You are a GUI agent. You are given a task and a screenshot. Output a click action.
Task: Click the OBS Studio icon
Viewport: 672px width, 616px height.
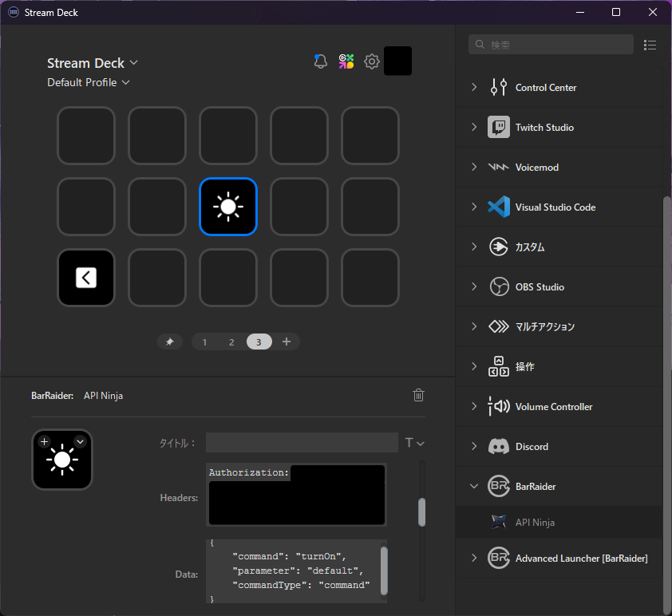coord(499,286)
